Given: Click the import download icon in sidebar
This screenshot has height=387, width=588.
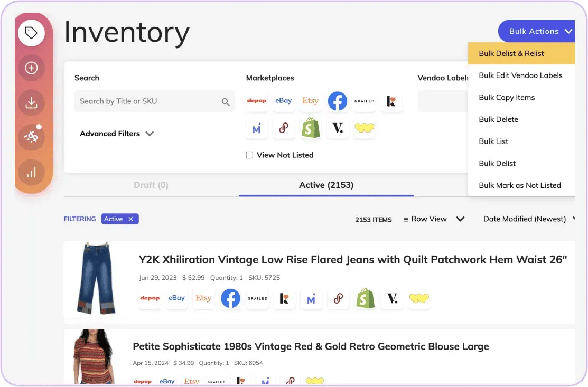Looking at the screenshot, I should [x=31, y=102].
